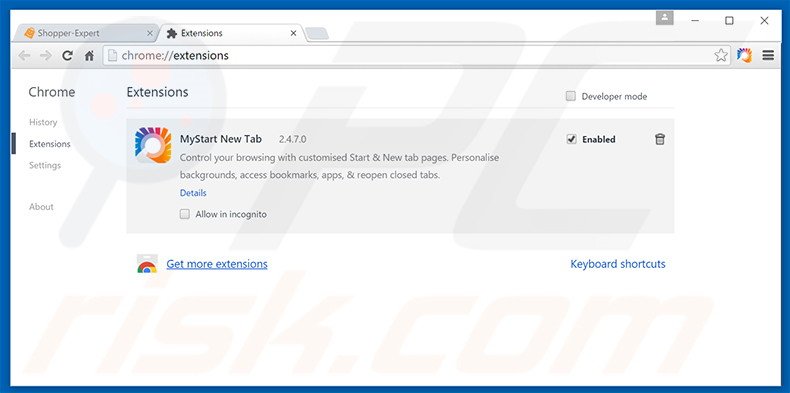Bookmark this page with the star icon
Screen dimensions: 790x393
(721, 55)
